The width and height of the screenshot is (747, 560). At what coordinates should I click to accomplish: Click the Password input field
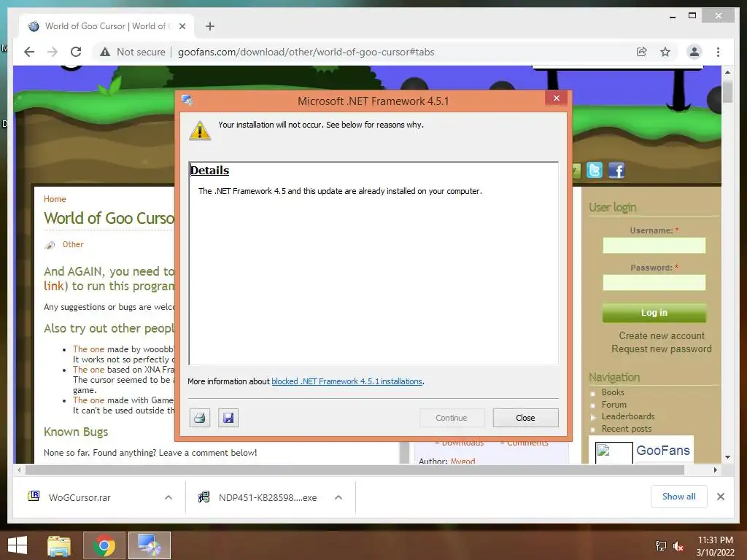tap(654, 282)
